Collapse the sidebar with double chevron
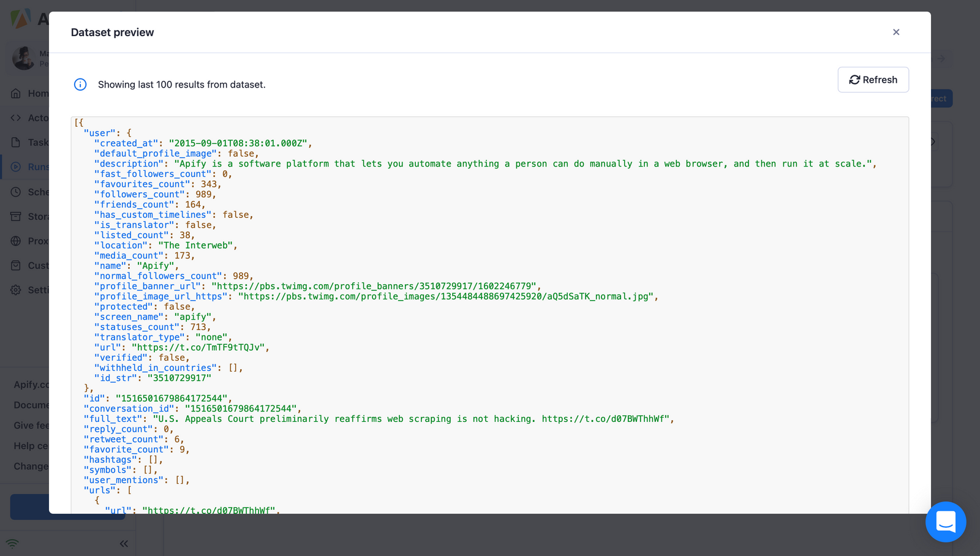980x556 pixels. tap(124, 543)
